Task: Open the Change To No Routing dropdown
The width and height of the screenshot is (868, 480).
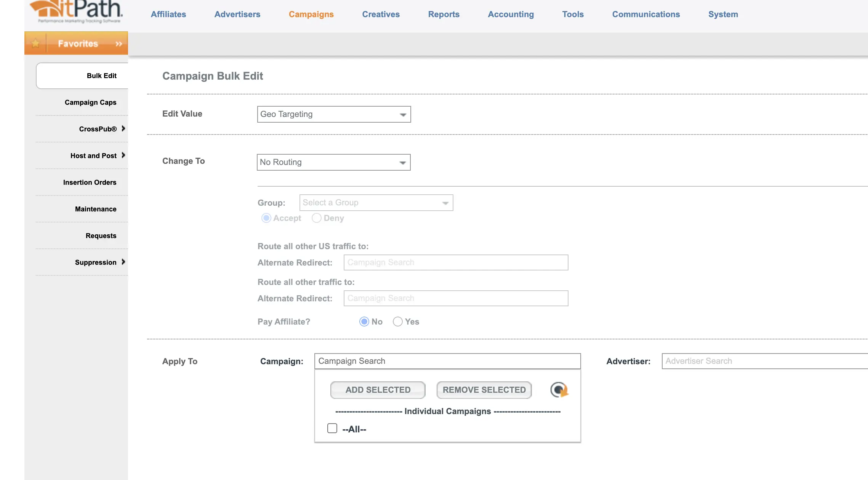Action: pos(333,162)
